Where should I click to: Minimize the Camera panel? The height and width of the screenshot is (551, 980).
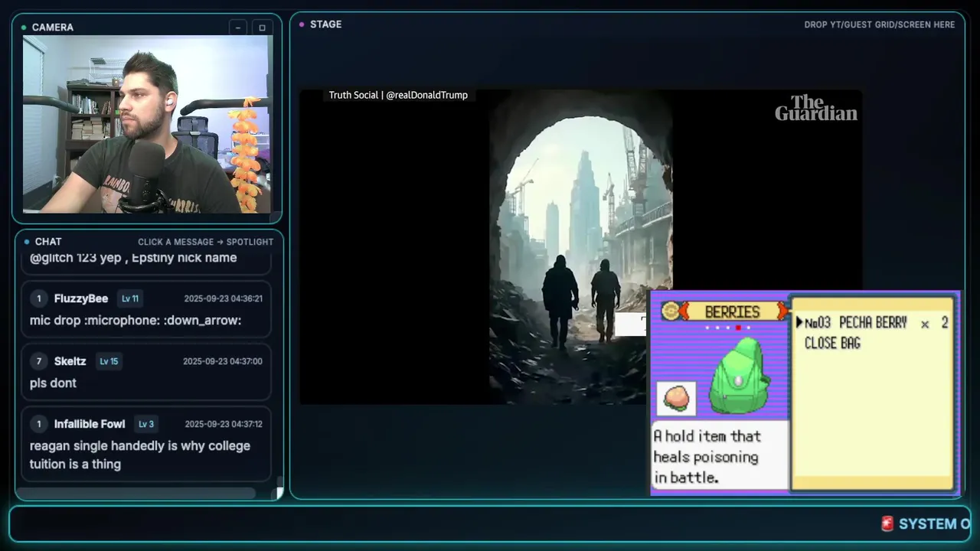(238, 28)
